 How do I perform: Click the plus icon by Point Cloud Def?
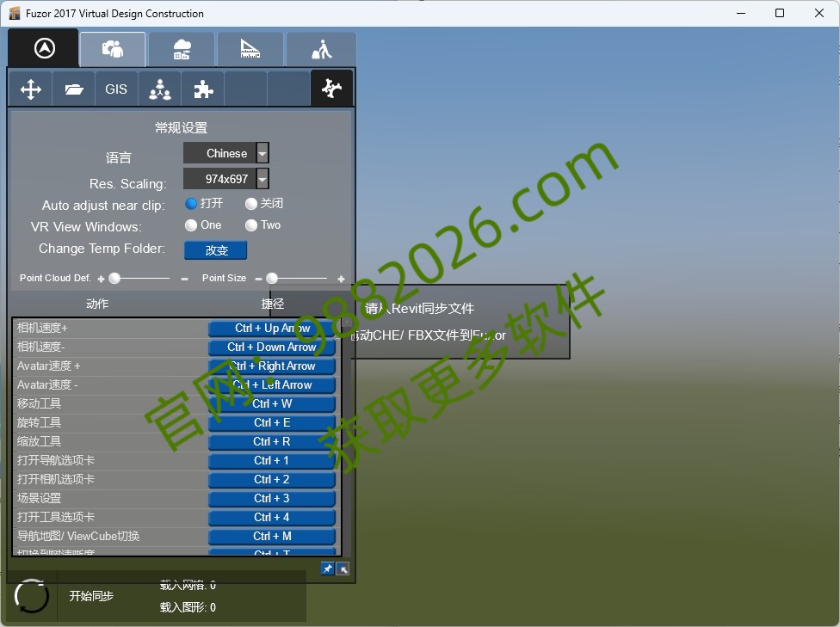click(101, 279)
